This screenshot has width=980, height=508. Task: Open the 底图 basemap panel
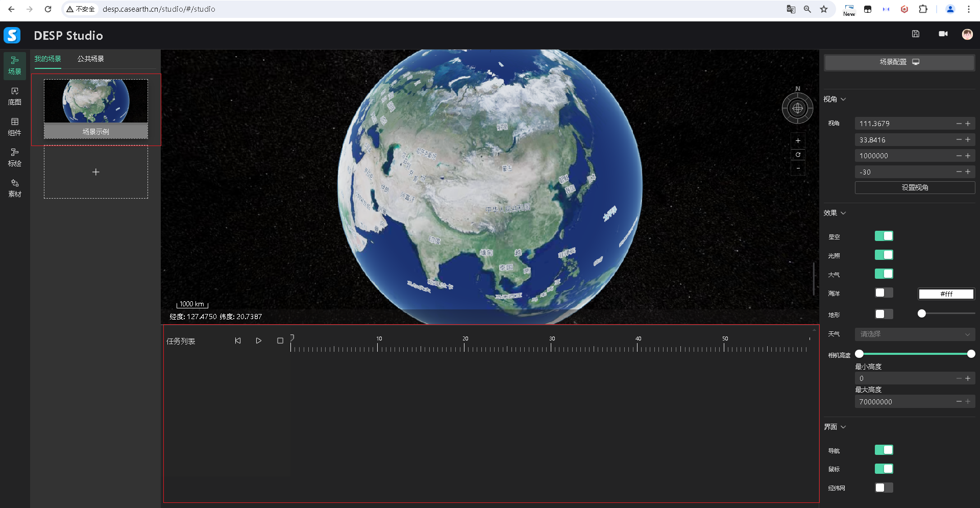15,96
